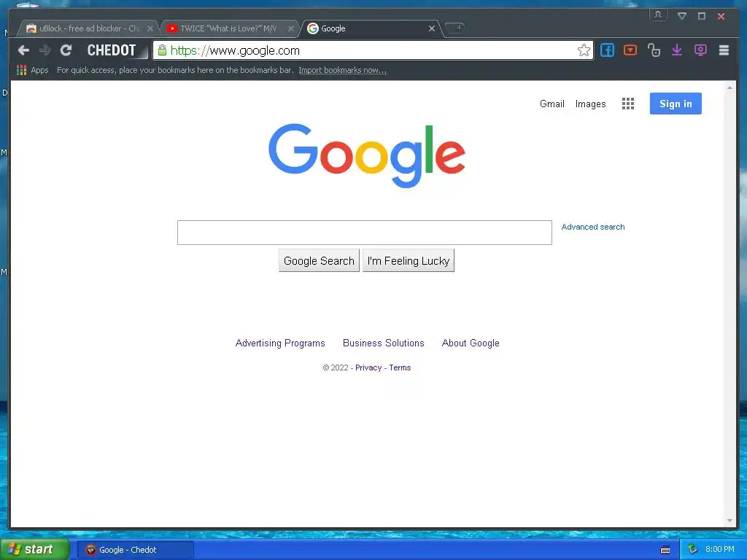Click the system tray network icon
This screenshot has width=747, height=560.
pos(692,550)
